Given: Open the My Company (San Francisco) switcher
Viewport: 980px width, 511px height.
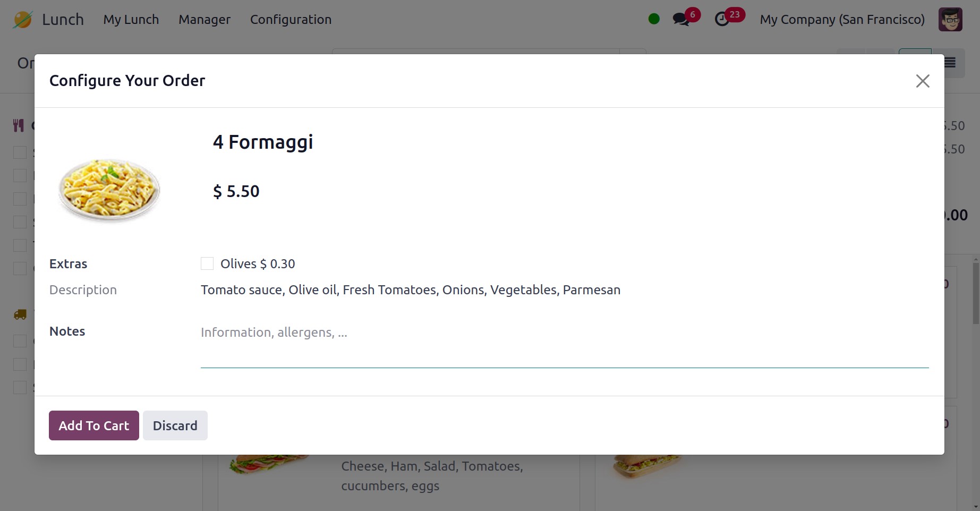Looking at the screenshot, I should (842, 20).
